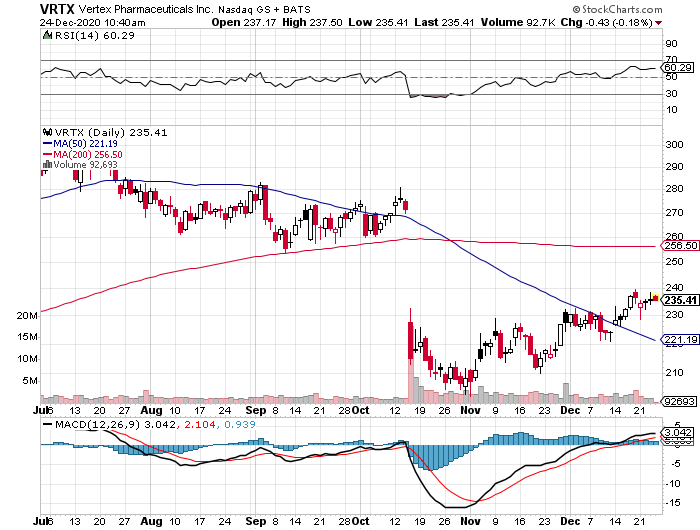Click the MA(200) 256.50 legend text

tap(88, 154)
